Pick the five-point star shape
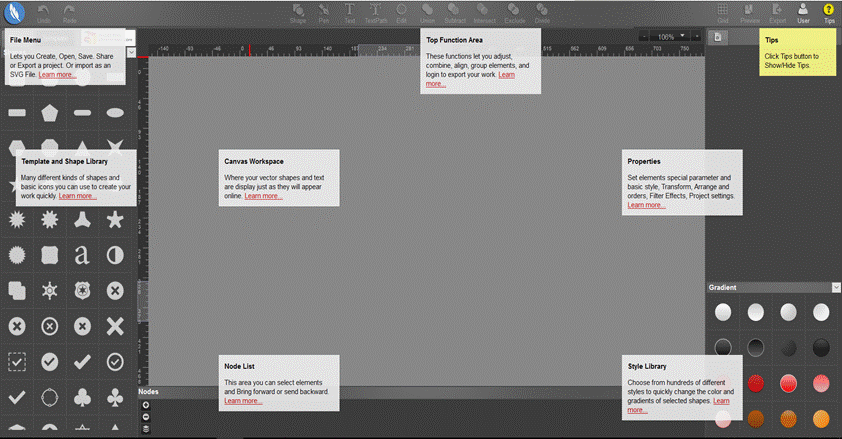This screenshot has width=842, height=439. (x=115, y=220)
